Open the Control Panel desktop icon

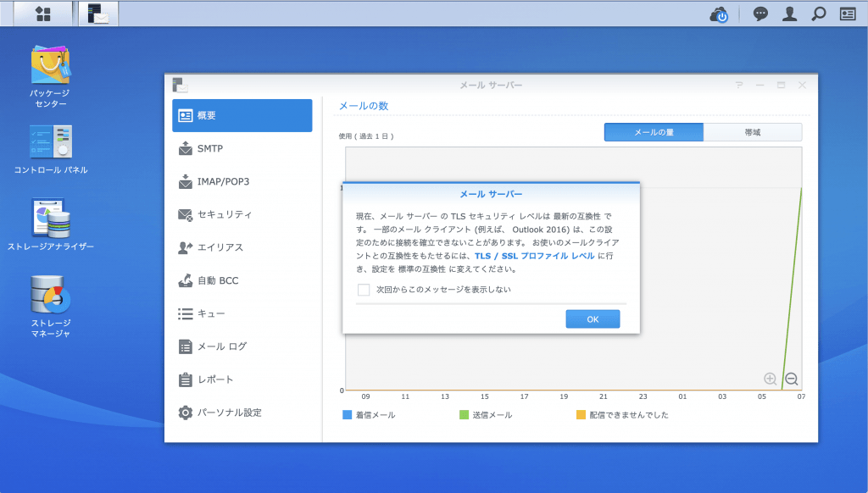click(x=51, y=142)
